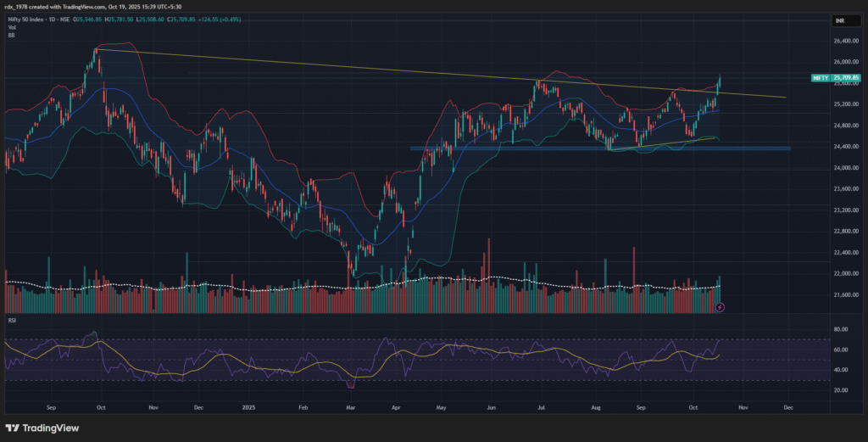This screenshot has height=442, width=868.
Task: Click the NIFTY price label tag
Action: (x=820, y=77)
